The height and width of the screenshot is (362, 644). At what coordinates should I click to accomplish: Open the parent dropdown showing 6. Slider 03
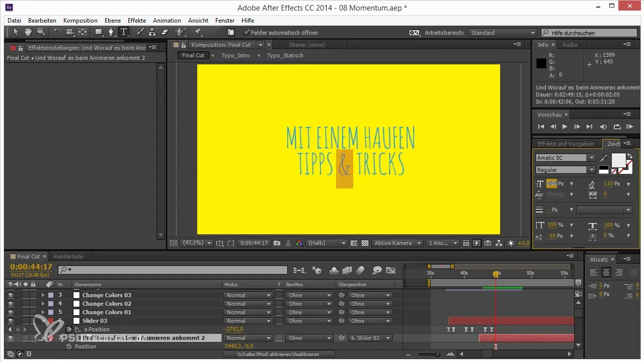tap(369, 338)
